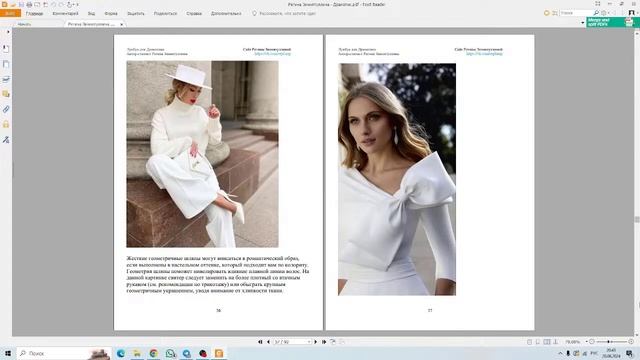Open the Windows notification center icon
This screenshot has width=640, height=360.
tap(630, 353)
